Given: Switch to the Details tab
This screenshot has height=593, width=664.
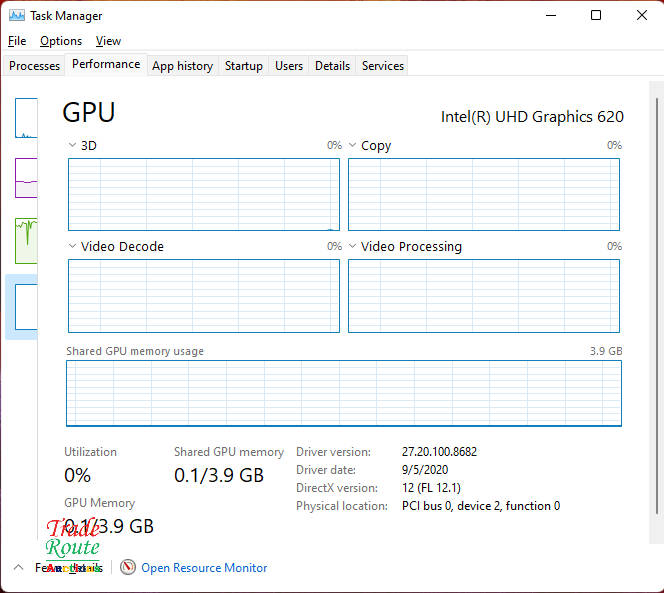Looking at the screenshot, I should 332,66.
